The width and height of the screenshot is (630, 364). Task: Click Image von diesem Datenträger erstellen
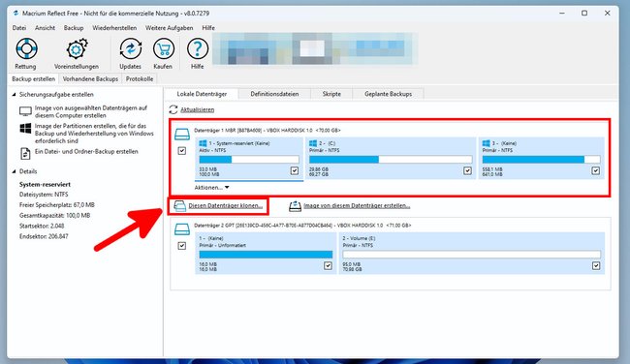pos(357,206)
